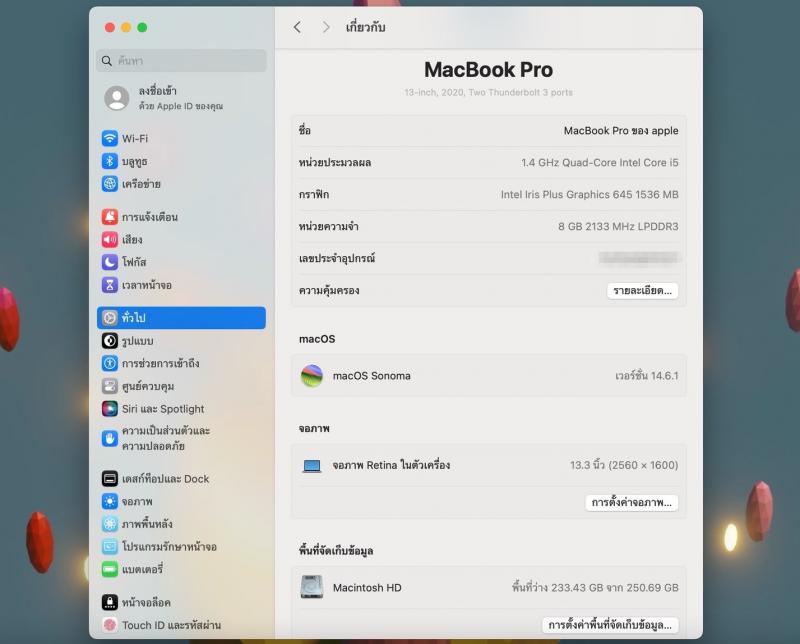Click the Macintosh HD drive icon

click(312, 587)
